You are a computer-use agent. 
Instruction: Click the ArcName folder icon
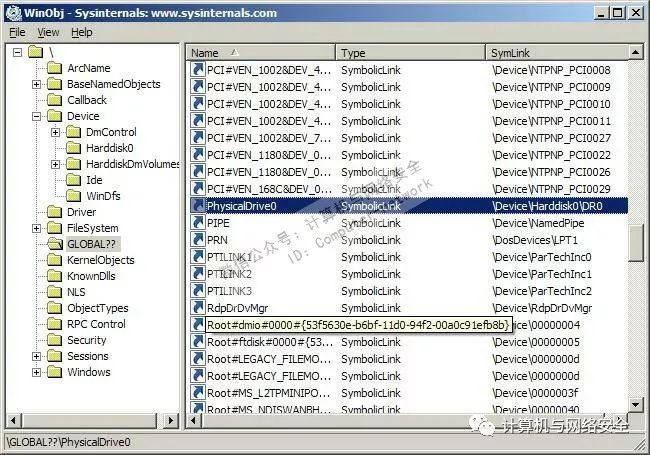coord(54,68)
